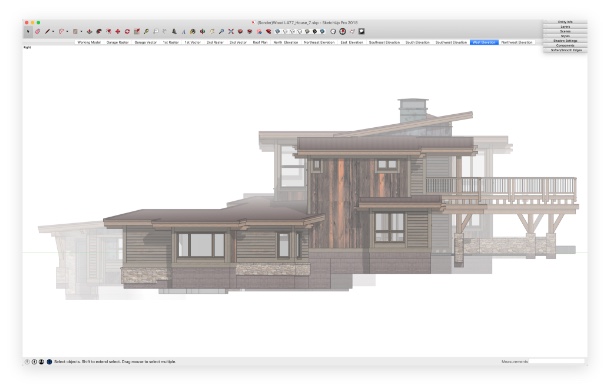This screenshot has width=610, height=391.
Task: Open the Rectangle tool dropdown arrow
Action: point(81,32)
